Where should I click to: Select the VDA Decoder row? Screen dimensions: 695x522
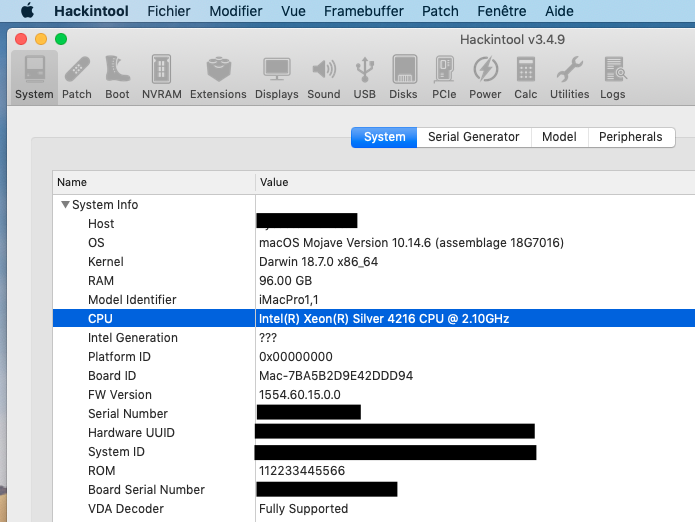point(374,509)
